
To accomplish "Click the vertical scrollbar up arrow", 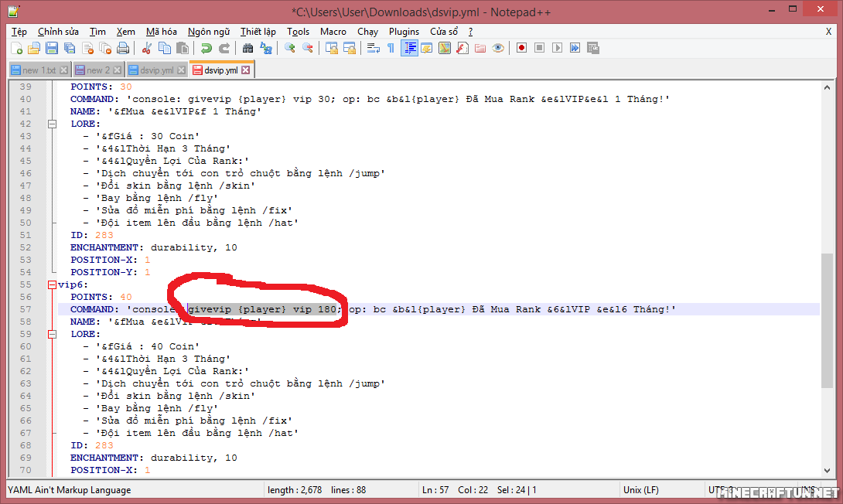I will tap(827, 87).
